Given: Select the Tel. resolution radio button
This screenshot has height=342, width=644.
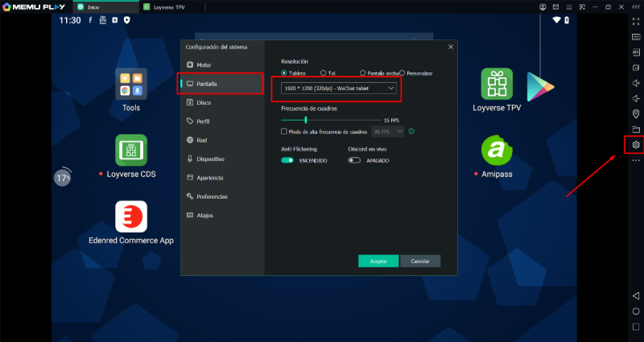Looking at the screenshot, I should [x=323, y=73].
